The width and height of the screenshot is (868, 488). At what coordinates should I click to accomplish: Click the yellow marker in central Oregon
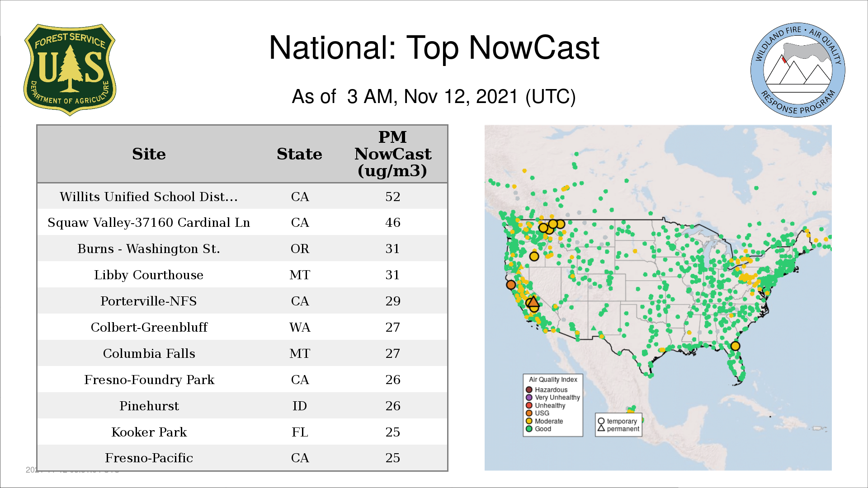coord(534,256)
